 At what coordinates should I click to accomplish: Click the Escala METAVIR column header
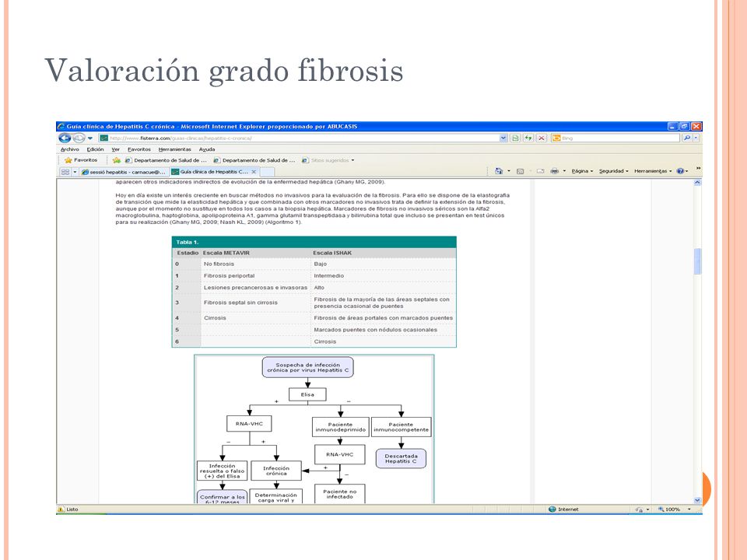click(226, 253)
